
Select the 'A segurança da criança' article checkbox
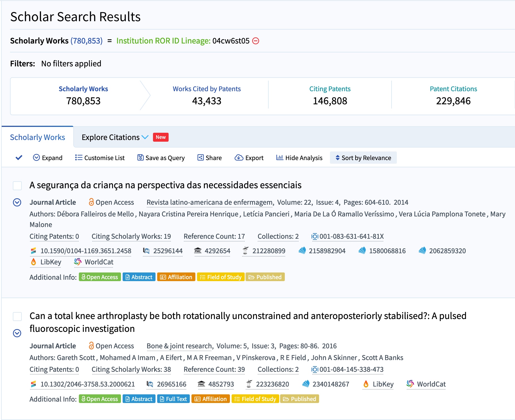click(x=17, y=185)
